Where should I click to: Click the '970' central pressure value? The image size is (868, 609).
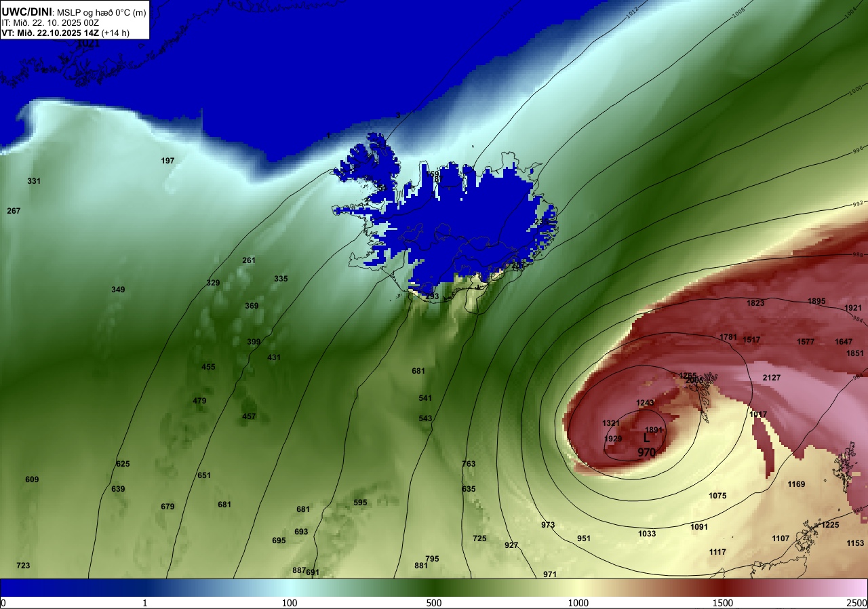(x=646, y=452)
